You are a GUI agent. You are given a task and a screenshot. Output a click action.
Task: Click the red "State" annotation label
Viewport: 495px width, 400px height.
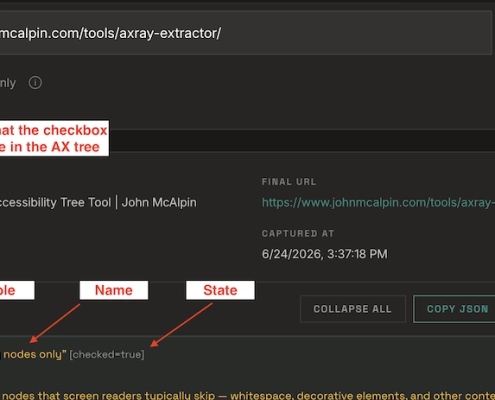pos(220,290)
